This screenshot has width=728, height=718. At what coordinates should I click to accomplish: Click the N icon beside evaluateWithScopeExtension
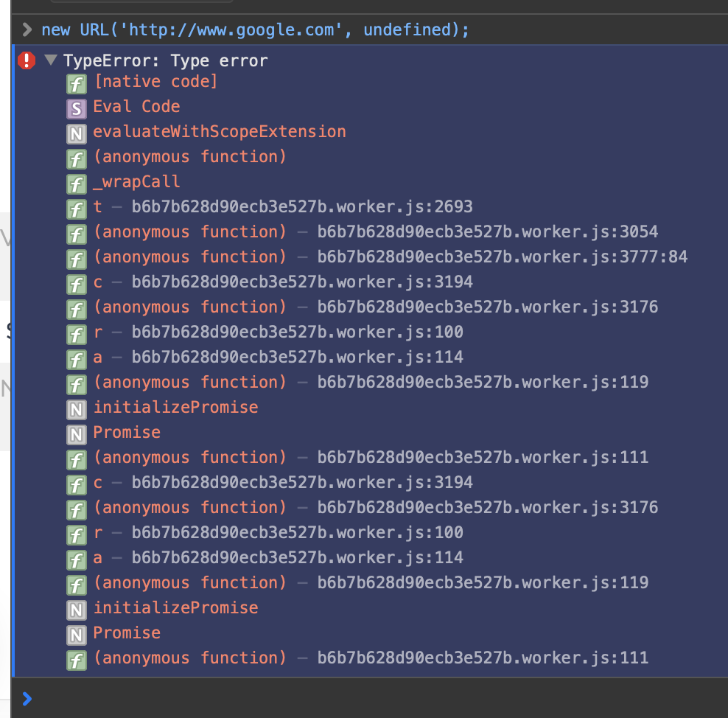pos(76,134)
